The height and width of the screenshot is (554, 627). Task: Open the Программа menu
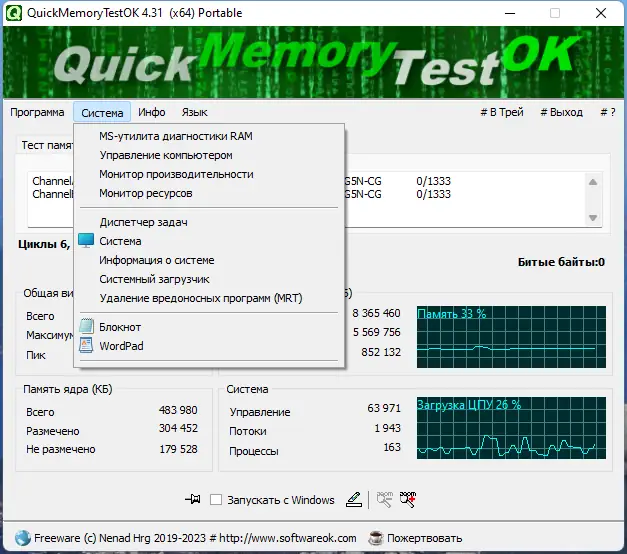click(37, 112)
